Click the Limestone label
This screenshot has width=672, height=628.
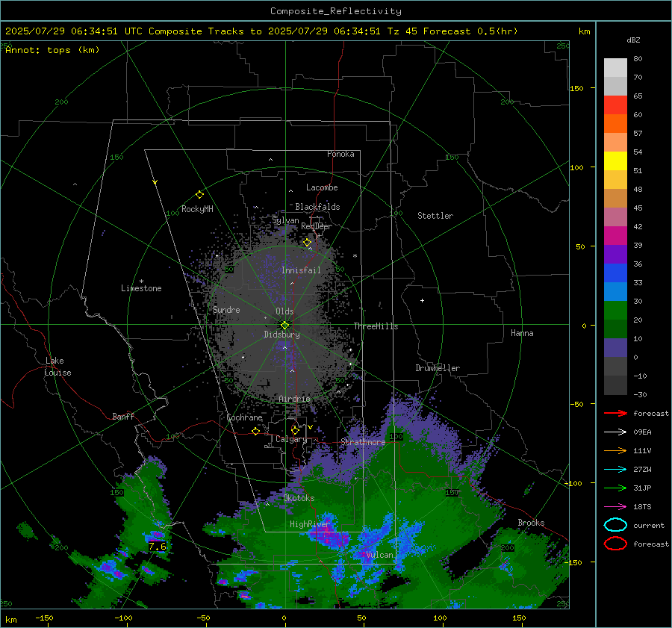[141, 288]
